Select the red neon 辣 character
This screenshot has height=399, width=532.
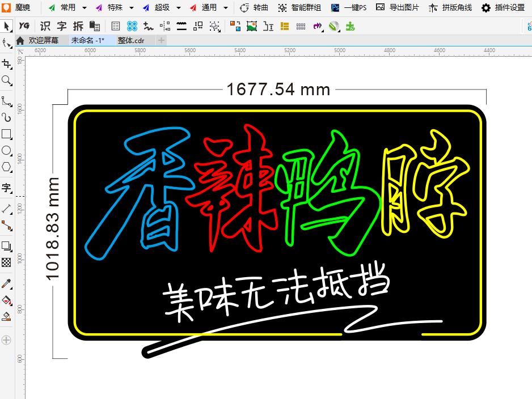tap(231, 188)
